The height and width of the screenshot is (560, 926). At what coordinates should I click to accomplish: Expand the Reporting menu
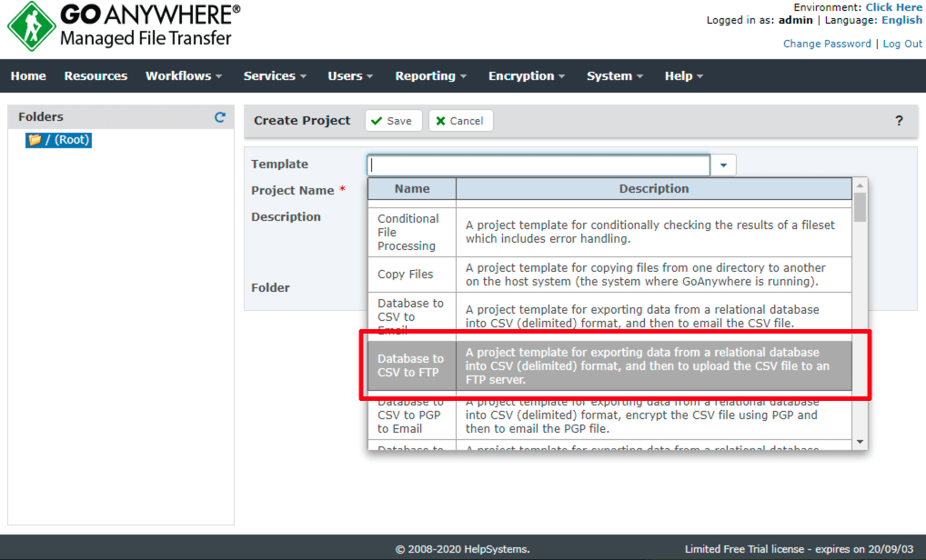point(430,76)
